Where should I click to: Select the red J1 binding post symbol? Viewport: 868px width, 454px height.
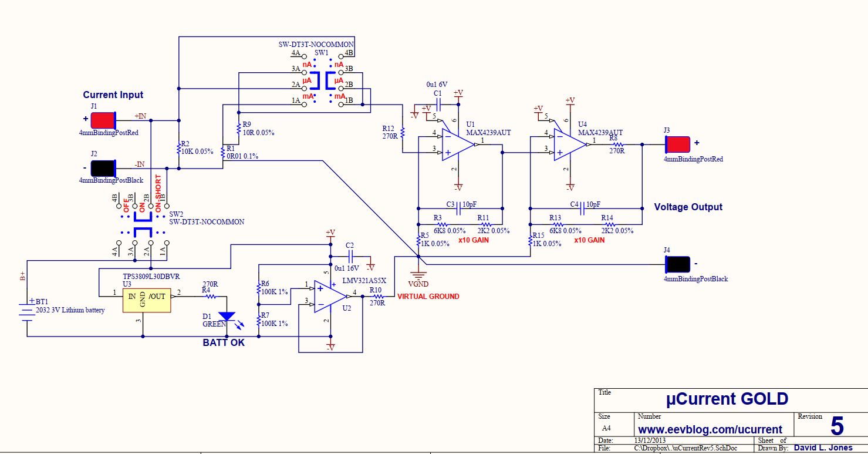(103, 120)
